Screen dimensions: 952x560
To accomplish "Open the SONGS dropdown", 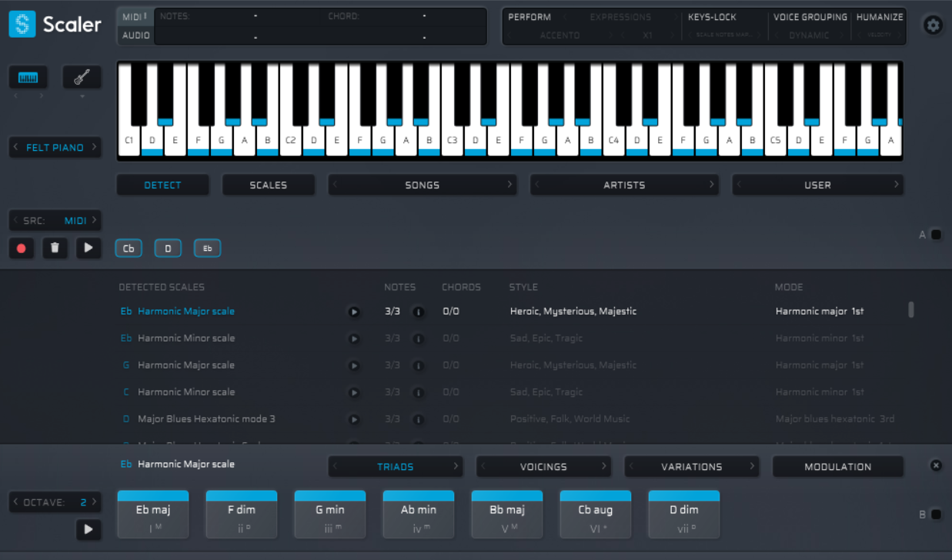I will point(422,185).
